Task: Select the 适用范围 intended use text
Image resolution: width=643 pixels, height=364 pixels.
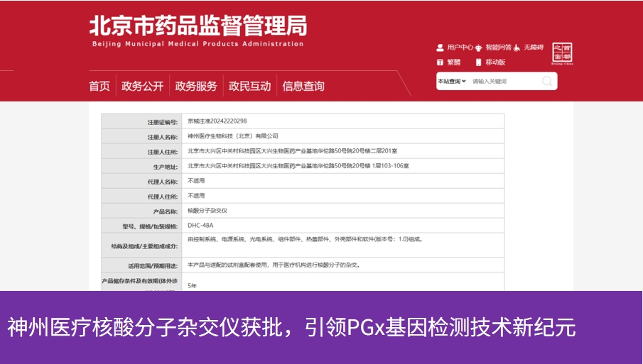Action: [x=274, y=265]
